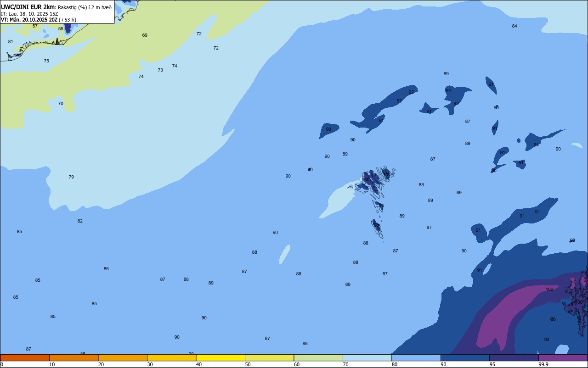588x368 pixels.
Task: Click the 79 humidity value
Action: click(71, 177)
